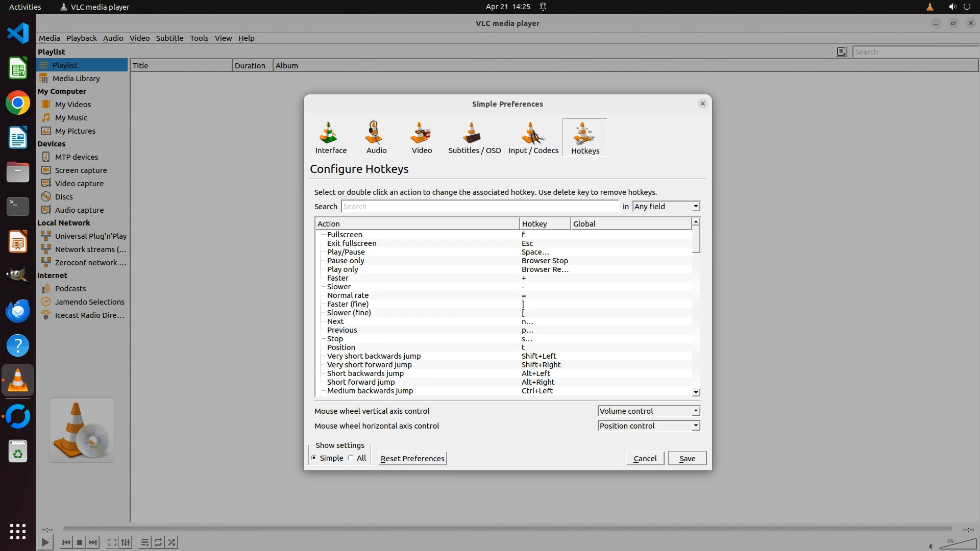This screenshot has width=980, height=551.
Task: Switch to Subtitles / OSD preferences
Action: coord(474,137)
